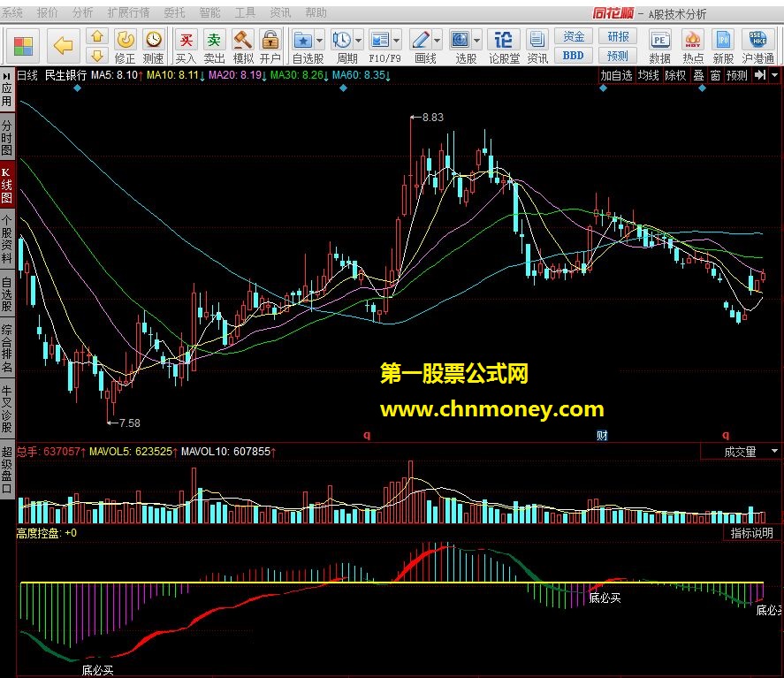The image size is (784, 678).
Task: Open the chart options dropdown arrow top-right
Action: click(x=775, y=75)
